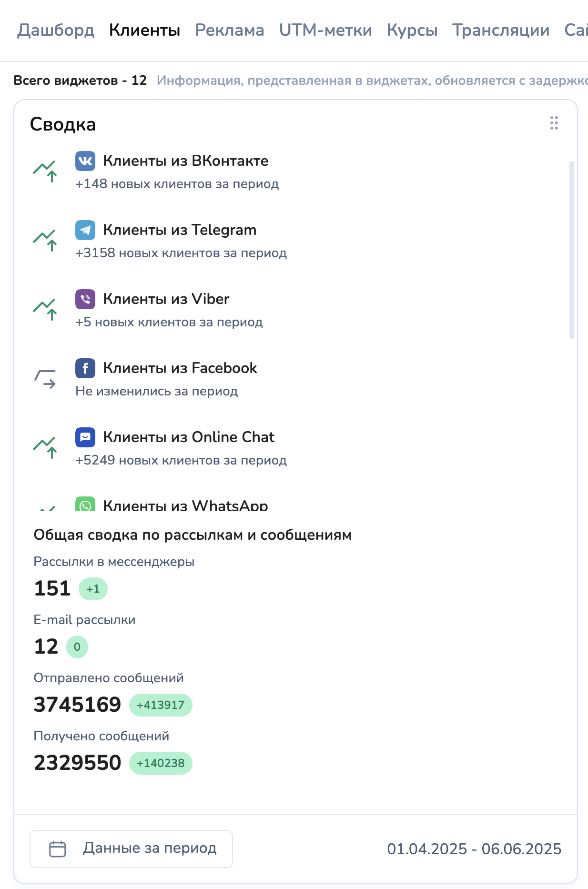Click the blue Online Chat icon
The width and height of the screenshot is (588, 889).
coord(85,437)
